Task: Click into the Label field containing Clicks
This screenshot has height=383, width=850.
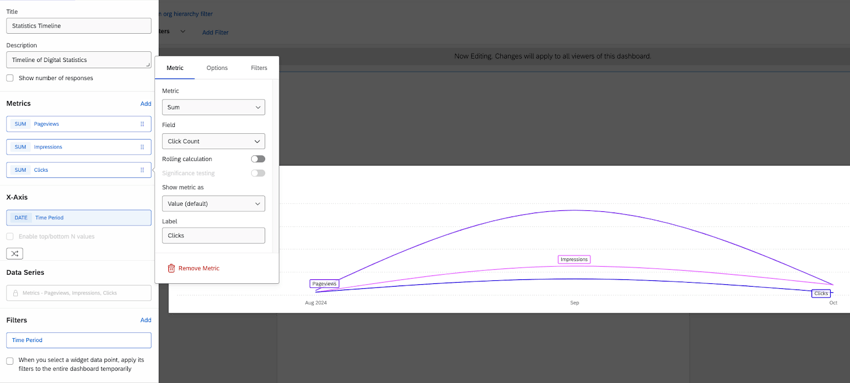Action: [x=214, y=236]
